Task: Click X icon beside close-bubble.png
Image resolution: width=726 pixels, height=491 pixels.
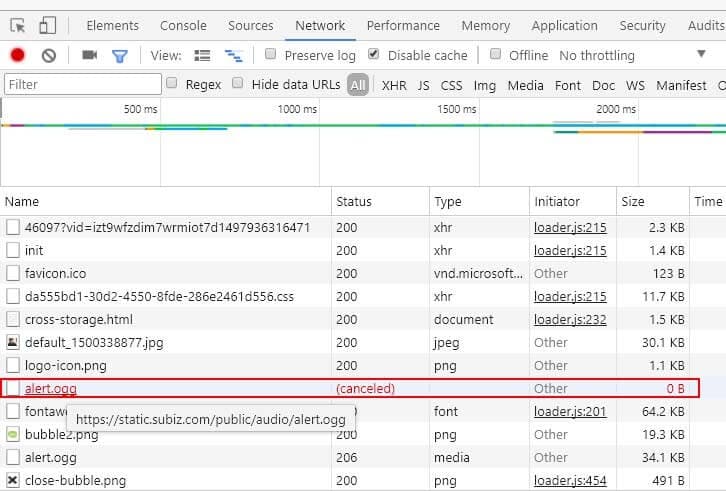Action: coord(13,480)
